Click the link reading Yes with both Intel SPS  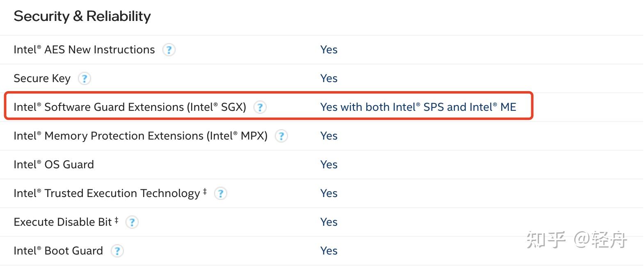418,107
